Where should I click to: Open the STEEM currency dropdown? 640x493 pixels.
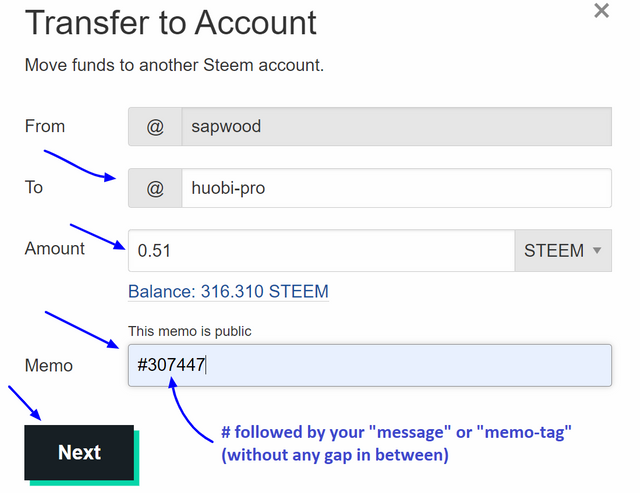pos(562,251)
